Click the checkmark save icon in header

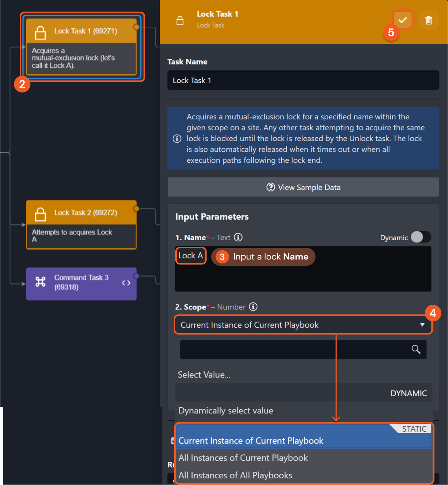[x=403, y=20]
